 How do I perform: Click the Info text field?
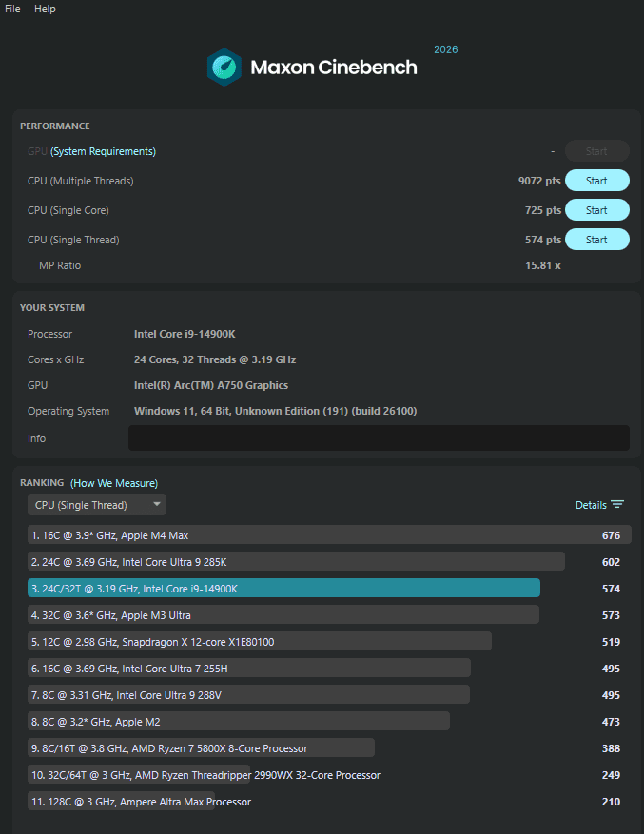click(x=379, y=437)
